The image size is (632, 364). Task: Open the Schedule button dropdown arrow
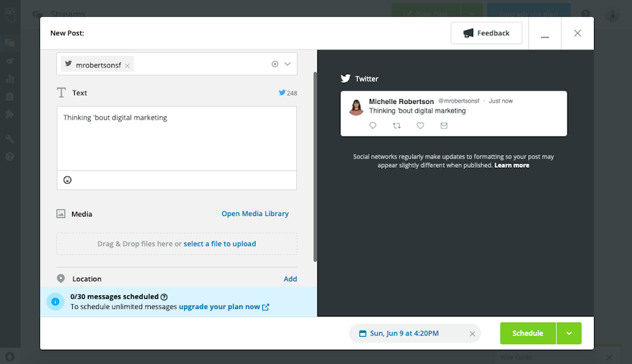(x=569, y=333)
